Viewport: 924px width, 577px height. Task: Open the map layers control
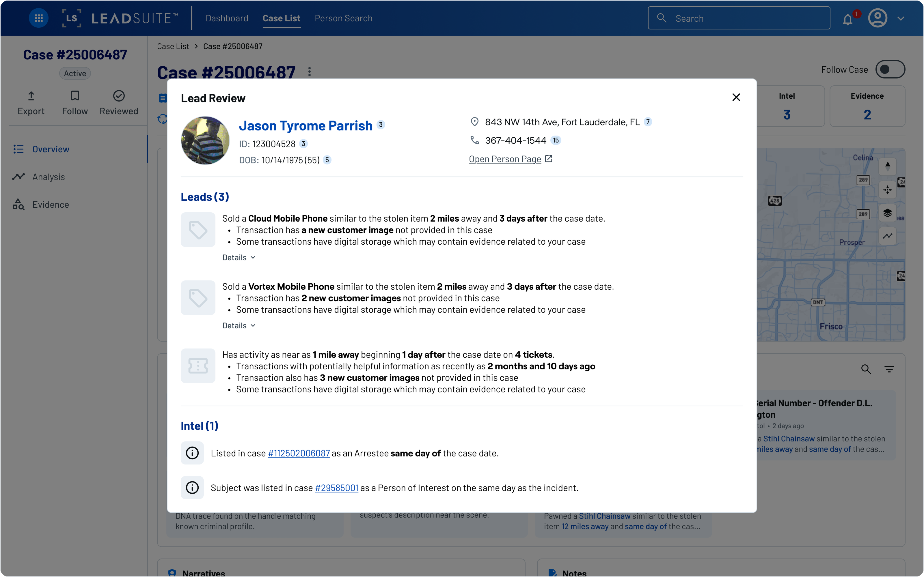pos(888,213)
